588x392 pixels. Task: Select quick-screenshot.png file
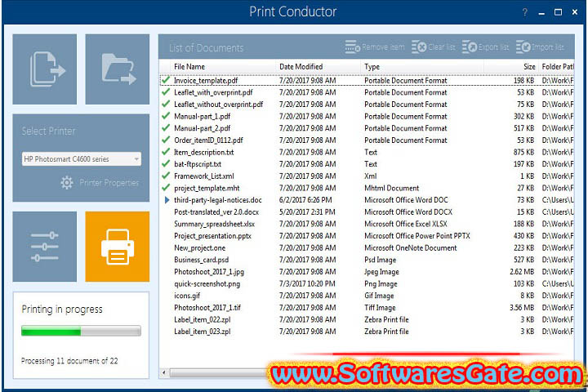(x=207, y=284)
